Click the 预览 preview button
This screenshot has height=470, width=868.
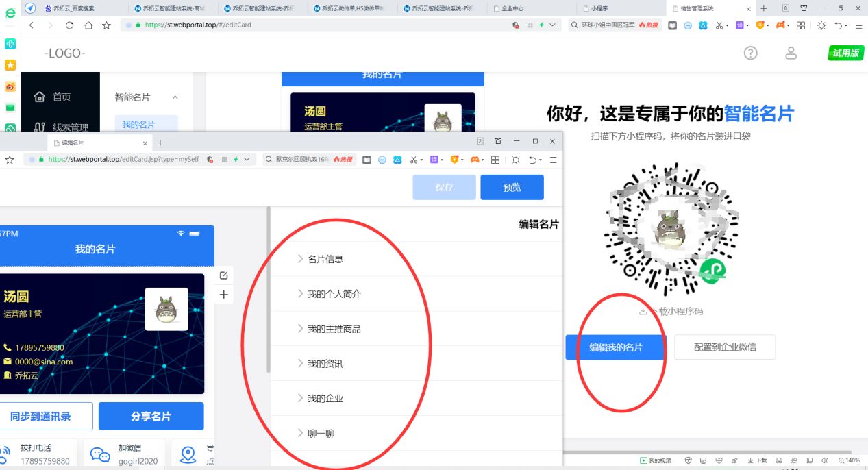click(x=512, y=187)
